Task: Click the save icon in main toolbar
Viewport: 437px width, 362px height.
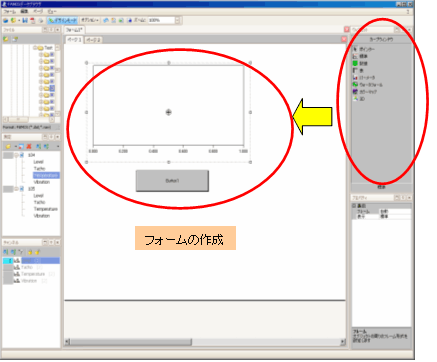Action: coord(25,20)
